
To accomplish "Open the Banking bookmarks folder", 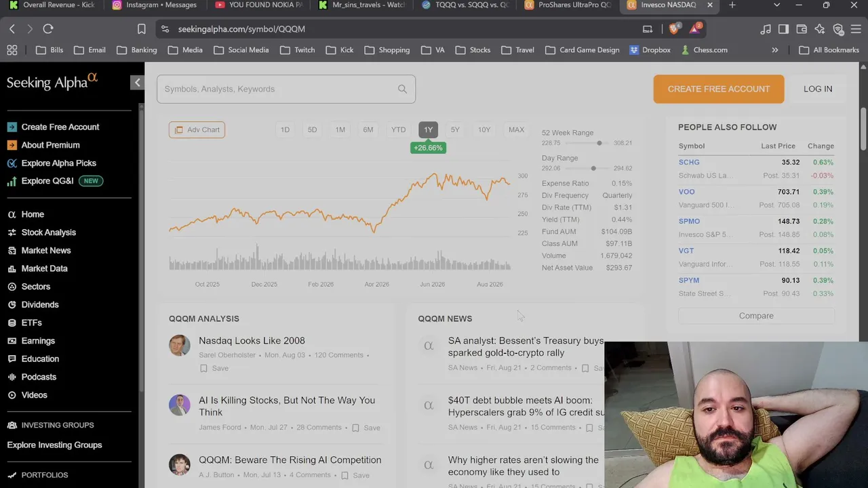I will (x=136, y=50).
